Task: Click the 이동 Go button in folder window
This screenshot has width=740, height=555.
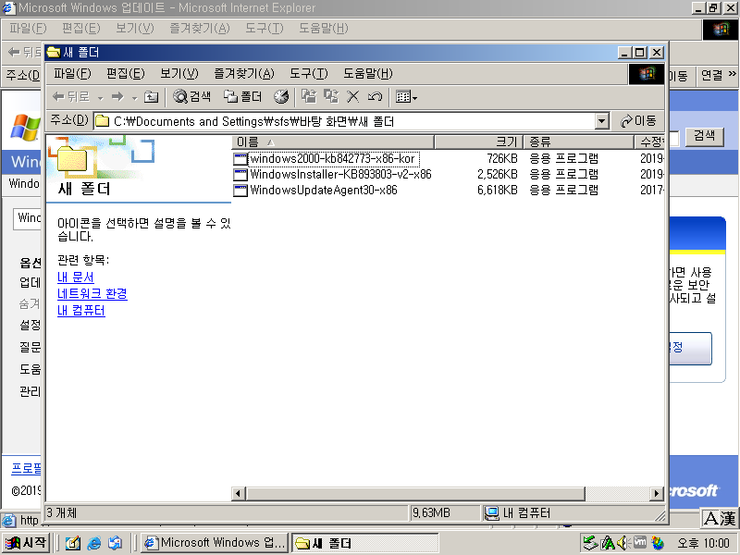Action: coord(639,121)
